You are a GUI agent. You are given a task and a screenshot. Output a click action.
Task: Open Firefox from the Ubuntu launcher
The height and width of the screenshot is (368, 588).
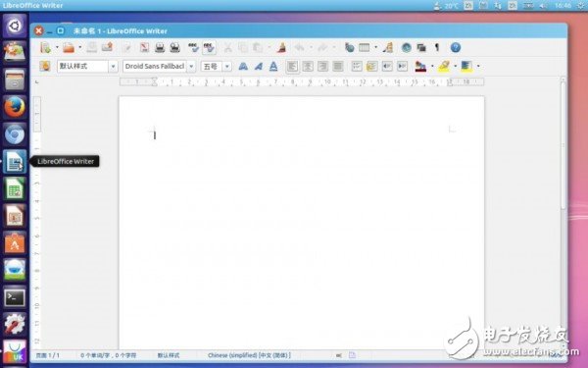[x=15, y=107]
